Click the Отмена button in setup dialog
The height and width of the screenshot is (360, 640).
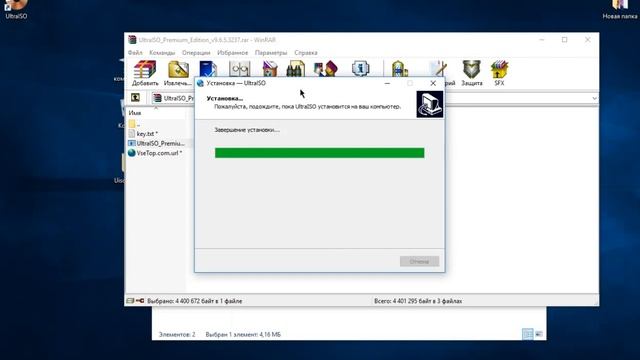click(419, 261)
